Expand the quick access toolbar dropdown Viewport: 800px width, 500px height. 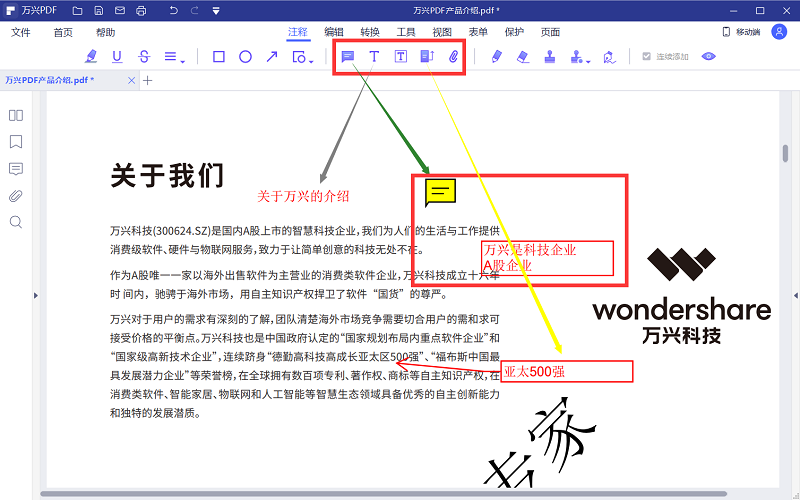pyautogui.click(x=218, y=11)
